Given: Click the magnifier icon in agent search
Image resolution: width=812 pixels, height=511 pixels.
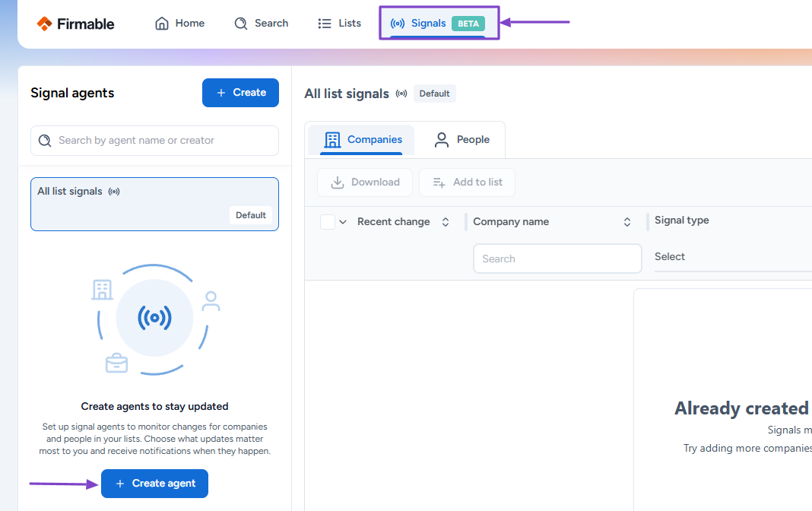Looking at the screenshot, I should (45, 141).
